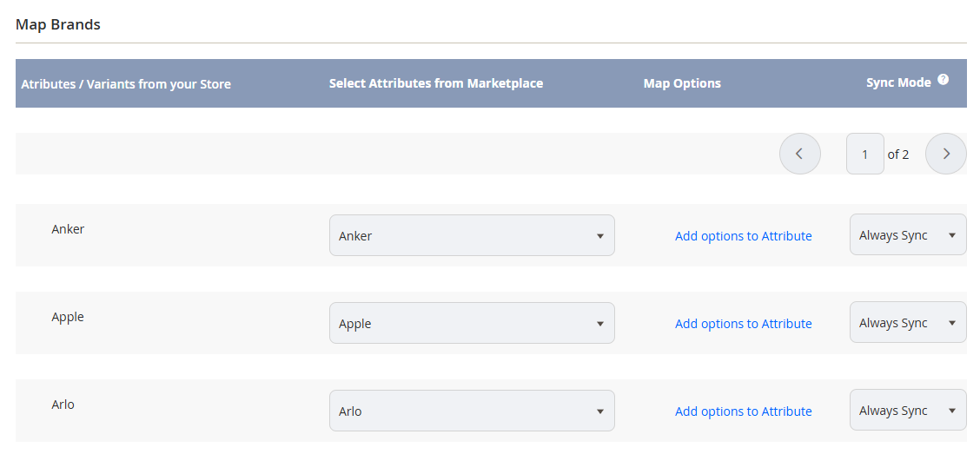
Task: Click the 'of 2' page count text
Action: [x=898, y=155]
